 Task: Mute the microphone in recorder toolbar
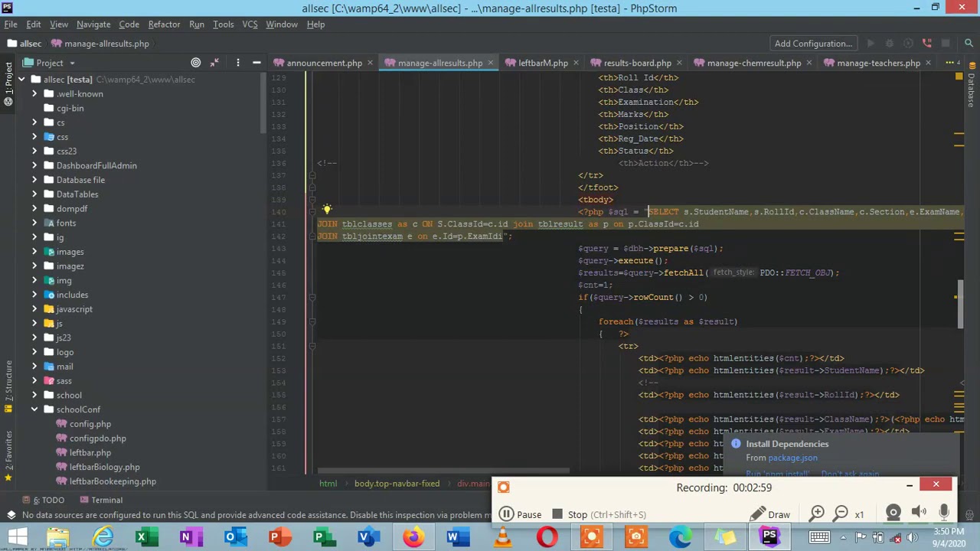(944, 514)
